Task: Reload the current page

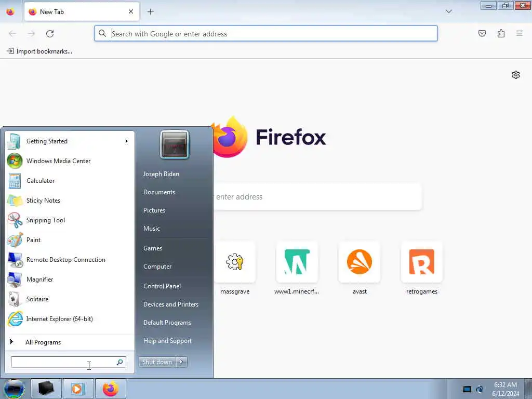Action: (x=50, y=34)
